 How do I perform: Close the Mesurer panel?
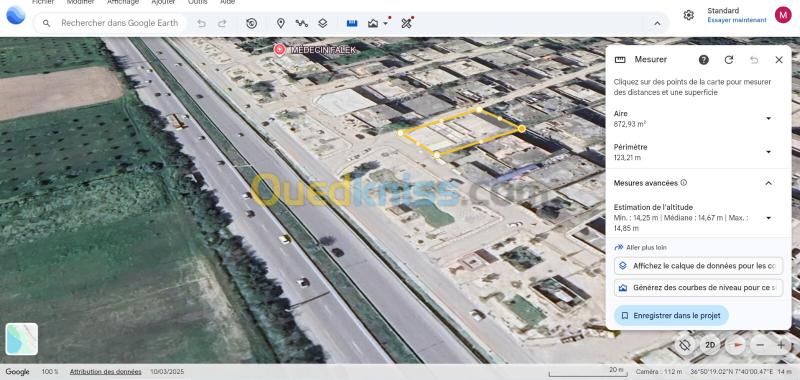point(779,60)
